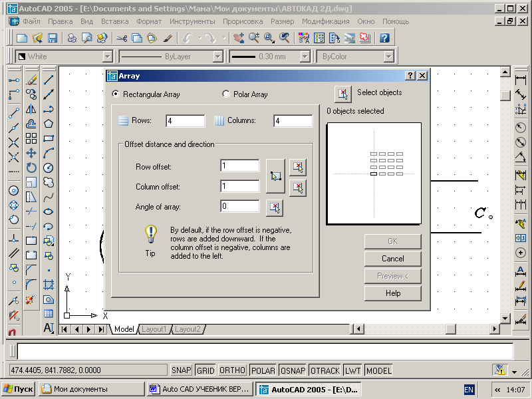Click the Redo arrow icon
Screen dimensions: 532x399
click(211, 38)
